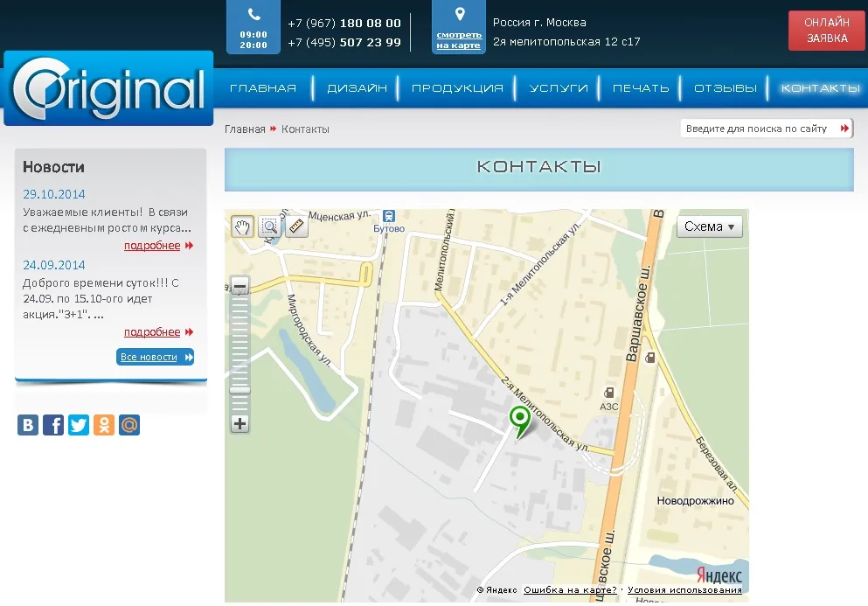The height and width of the screenshot is (606, 868).
Task: Click the ОНЛАЙН ЗАЯВКА red button
Action: point(827,31)
